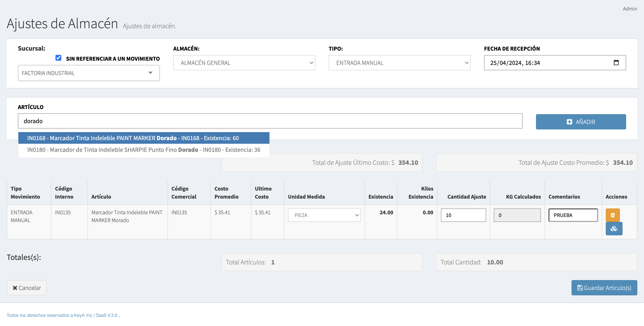Open the Entrada Manual tipo dropdown
644x326 pixels.
coord(399,63)
